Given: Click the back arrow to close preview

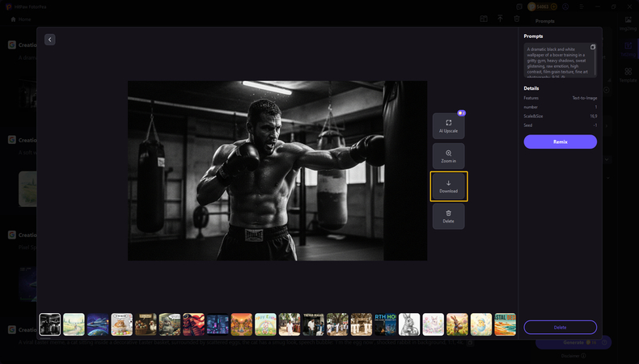Looking at the screenshot, I should (x=50, y=40).
